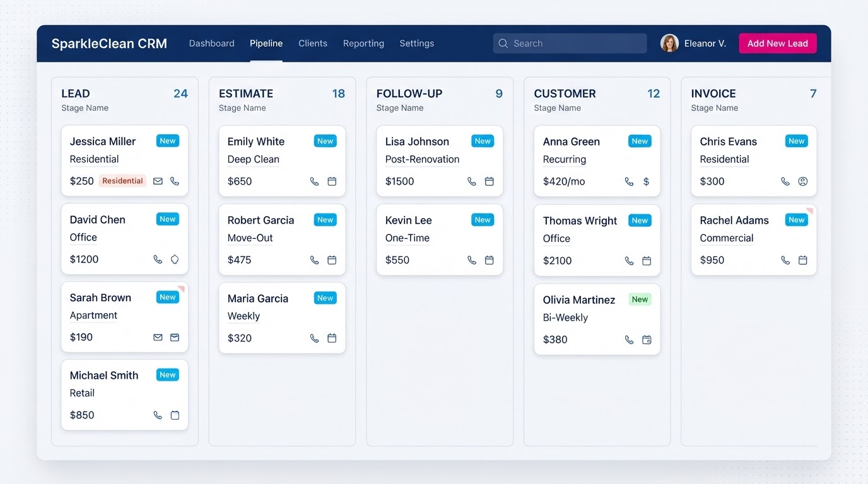Click the phone icon on Thomas Wright's card
Screen dimensions: 868x484
click(x=629, y=260)
